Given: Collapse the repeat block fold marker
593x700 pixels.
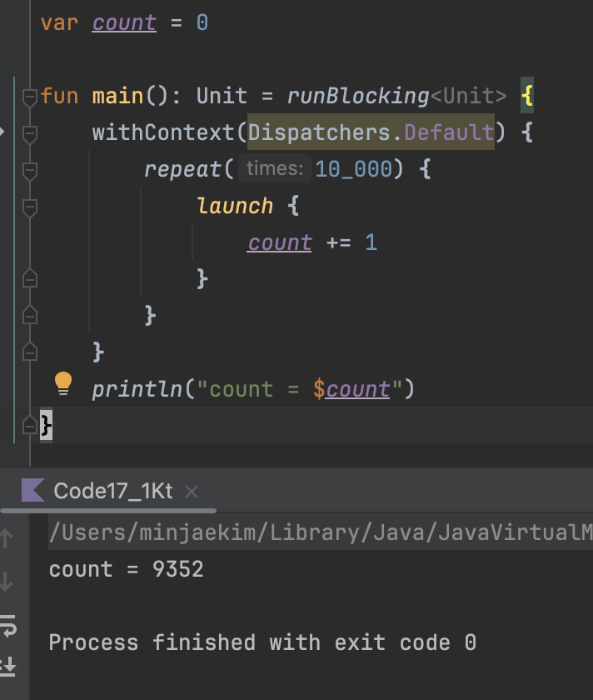Looking at the screenshot, I should 30,171.
